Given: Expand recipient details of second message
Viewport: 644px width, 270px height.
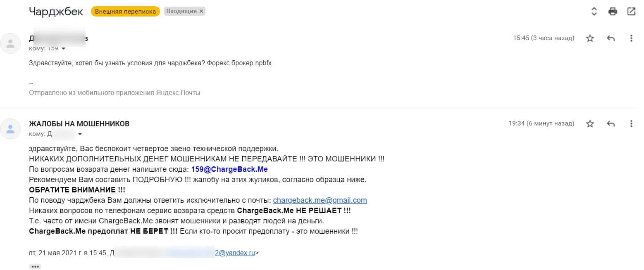Looking at the screenshot, I should pyautogui.click(x=80, y=134).
